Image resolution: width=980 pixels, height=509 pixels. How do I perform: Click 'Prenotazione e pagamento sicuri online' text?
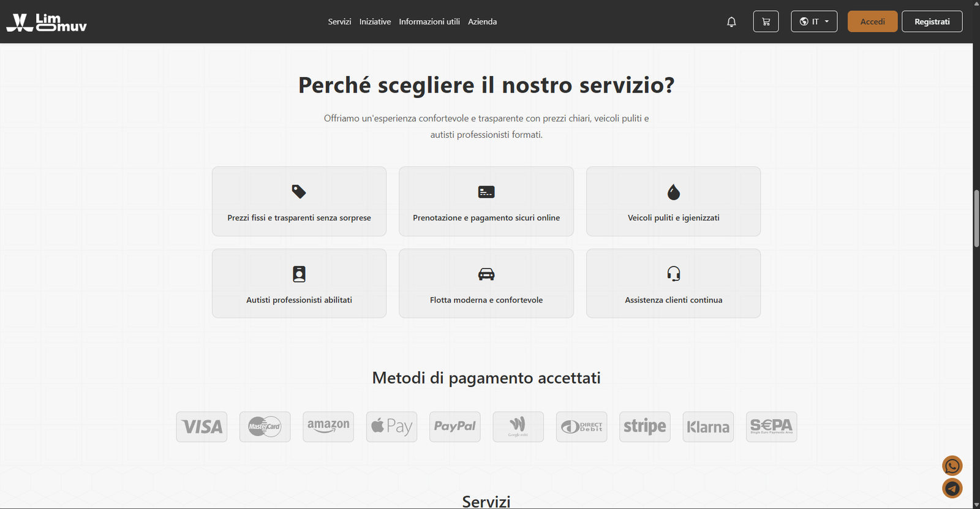point(486,218)
